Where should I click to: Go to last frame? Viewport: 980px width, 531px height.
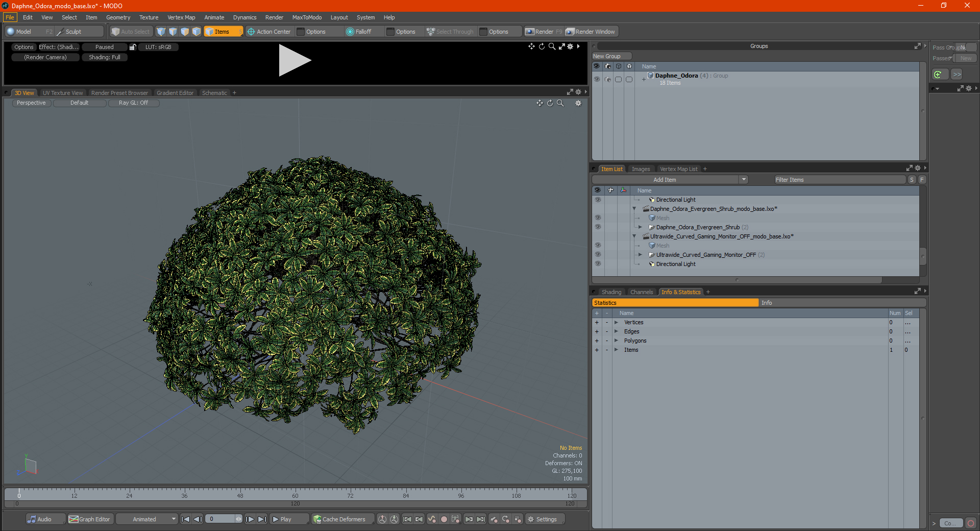tap(262, 519)
